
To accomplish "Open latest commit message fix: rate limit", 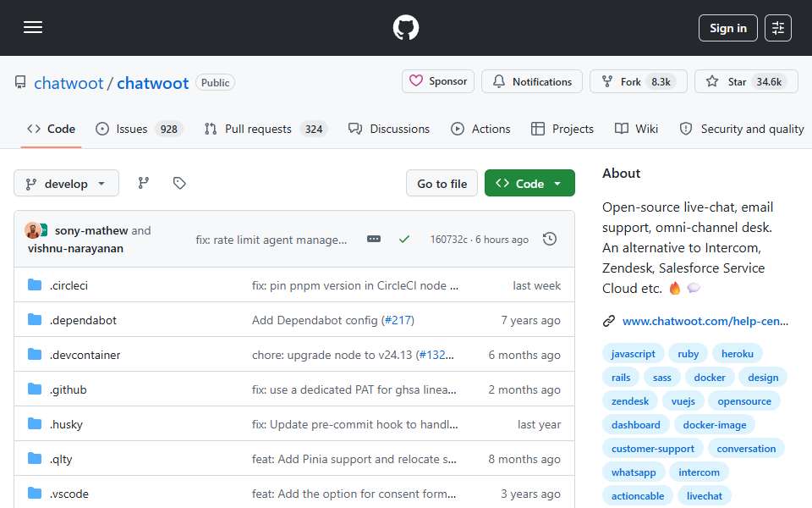I will (x=272, y=240).
